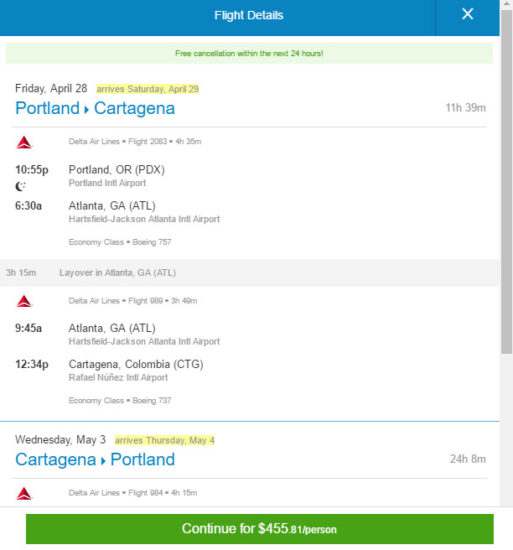Click the Delta logo for Flight 989
This screenshot has width=513, height=550.
click(x=24, y=301)
